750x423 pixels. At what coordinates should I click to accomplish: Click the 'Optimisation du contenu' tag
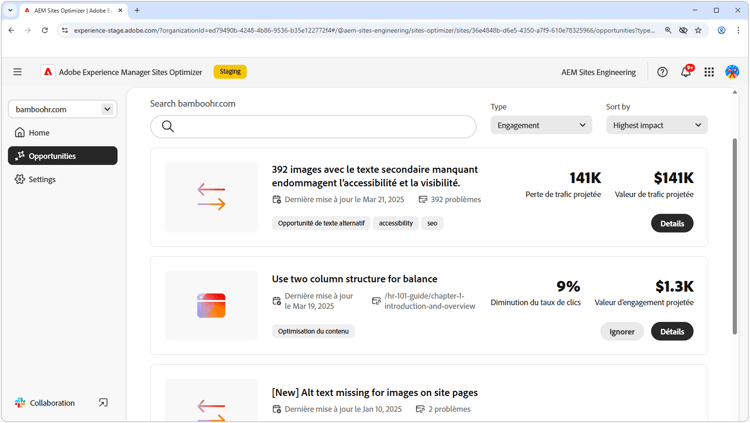coord(313,331)
